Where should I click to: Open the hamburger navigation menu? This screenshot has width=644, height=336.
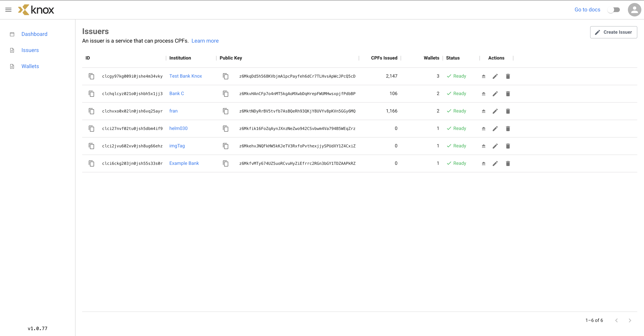8,10
